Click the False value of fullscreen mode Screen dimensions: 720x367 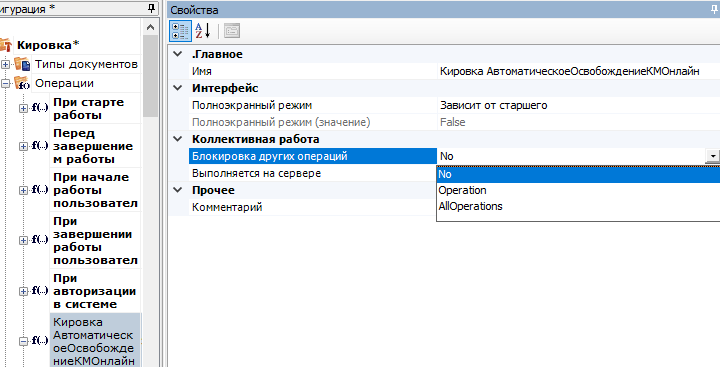coord(452,122)
